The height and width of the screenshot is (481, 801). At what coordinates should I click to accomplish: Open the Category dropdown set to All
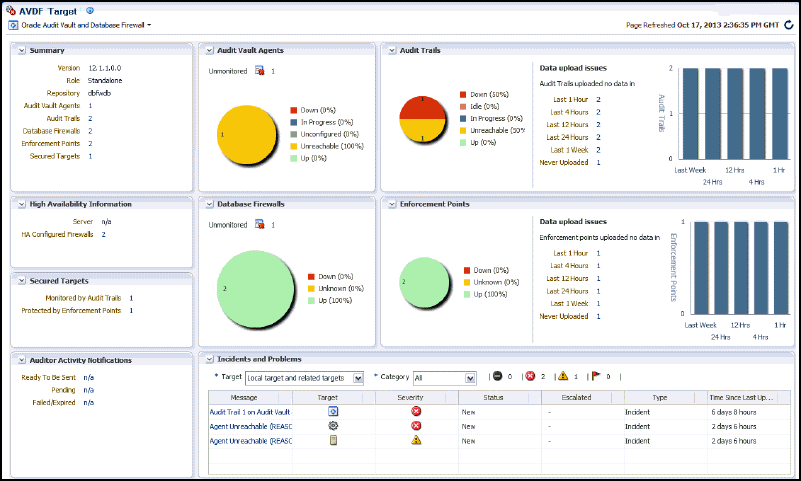point(470,378)
